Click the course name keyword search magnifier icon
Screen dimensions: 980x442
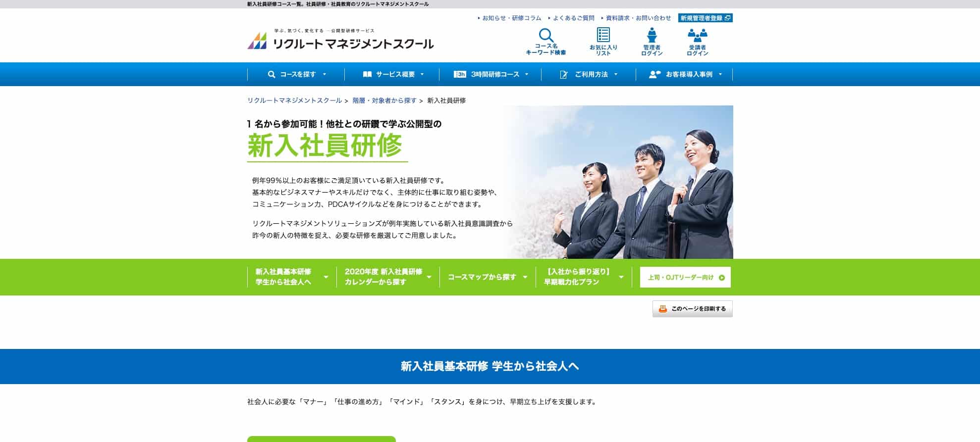tap(545, 36)
